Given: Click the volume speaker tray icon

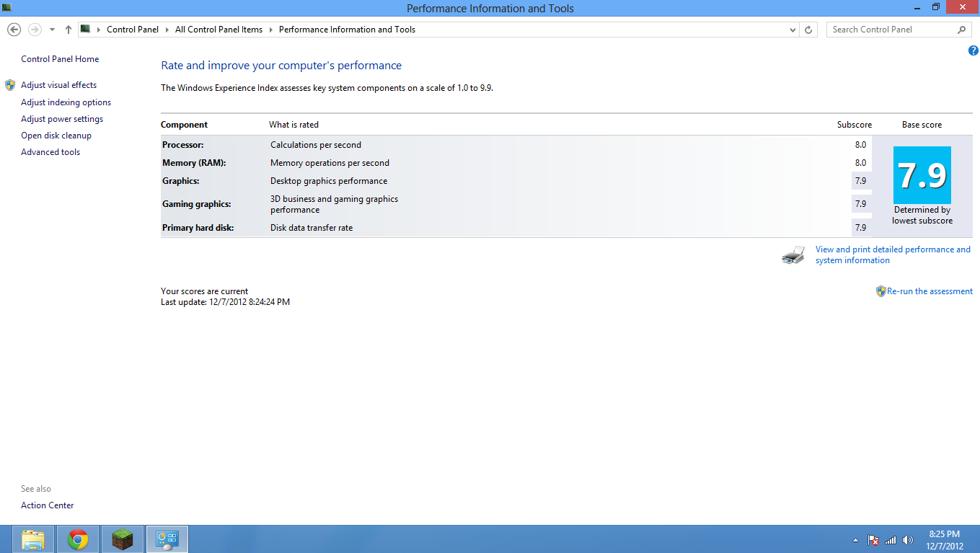Looking at the screenshot, I should (x=907, y=540).
